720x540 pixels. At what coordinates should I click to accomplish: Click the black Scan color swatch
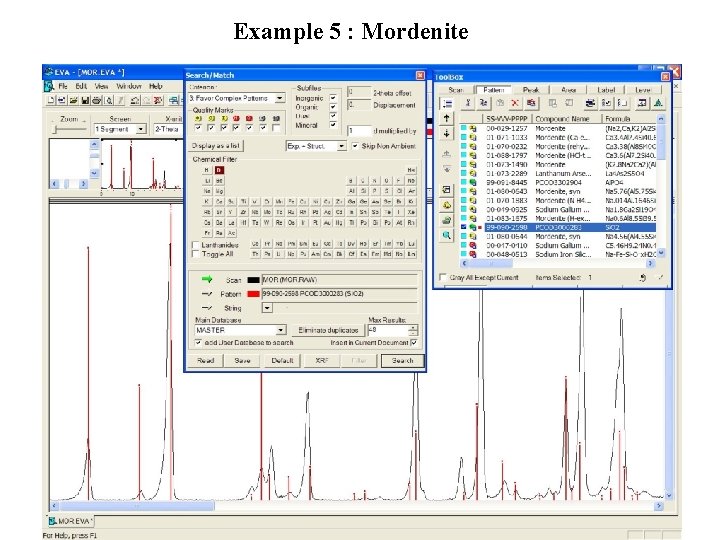click(x=253, y=280)
